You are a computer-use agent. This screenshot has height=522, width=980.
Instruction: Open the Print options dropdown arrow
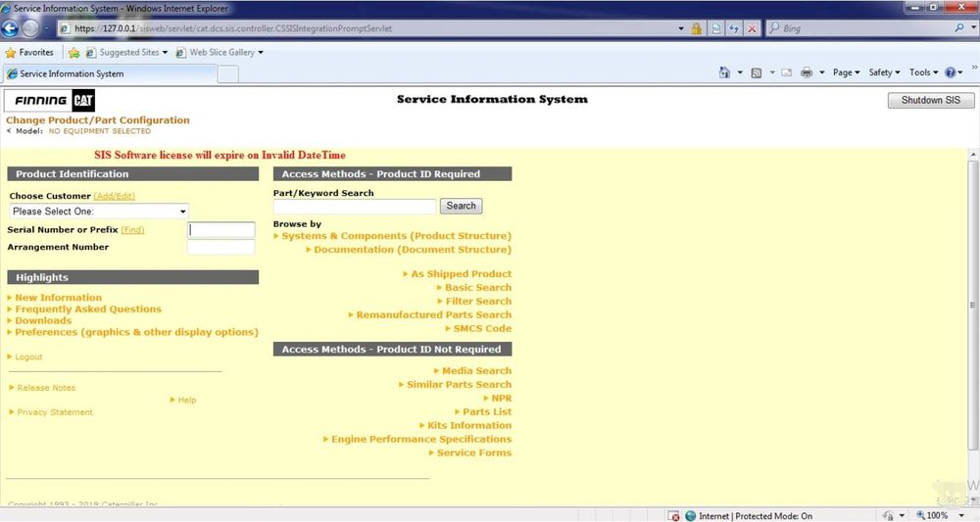pos(822,72)
